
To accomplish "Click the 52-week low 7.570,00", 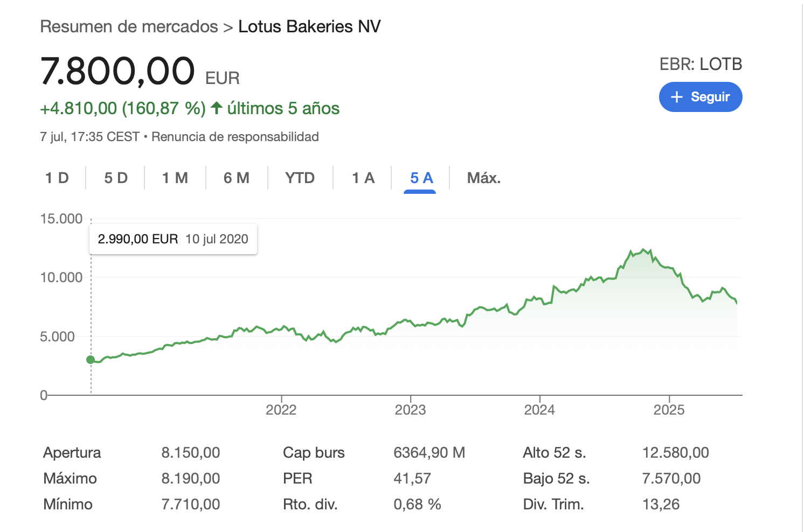I will click(x=671, y=478).
